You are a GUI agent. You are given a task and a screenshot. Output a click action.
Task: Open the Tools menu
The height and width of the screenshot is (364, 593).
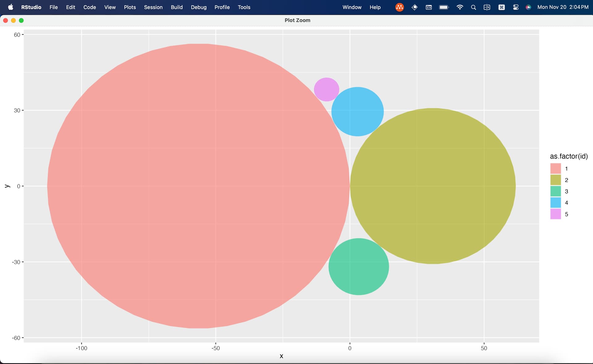coord(244,7)
